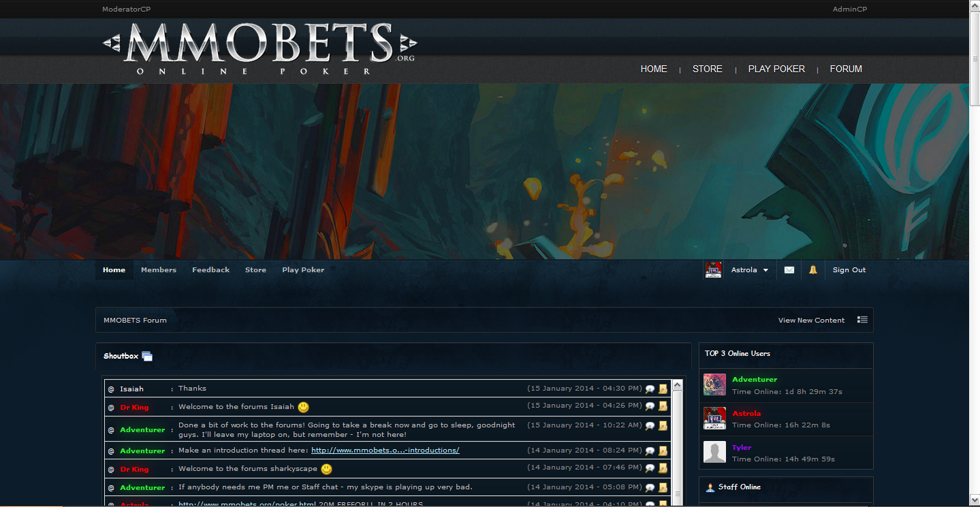Click the smiley after 'Welcome to the forums Isaiah'
The height and width of the screenshot is (507, 980).
click(303, 407)
